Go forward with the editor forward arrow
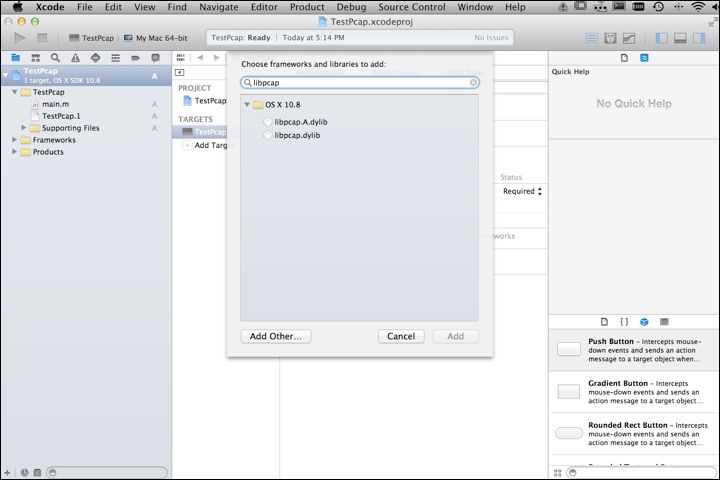 coord(216,58)
